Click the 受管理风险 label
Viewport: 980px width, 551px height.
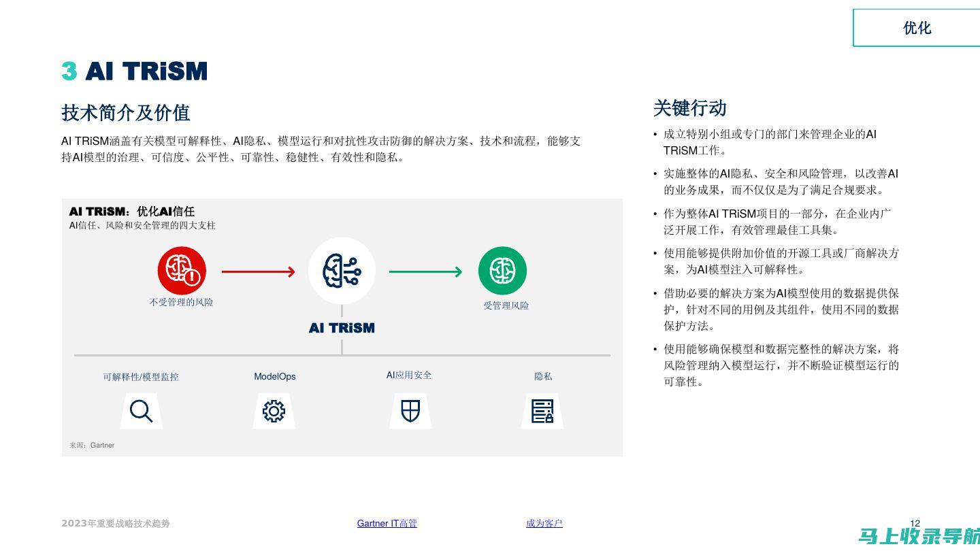506,305
